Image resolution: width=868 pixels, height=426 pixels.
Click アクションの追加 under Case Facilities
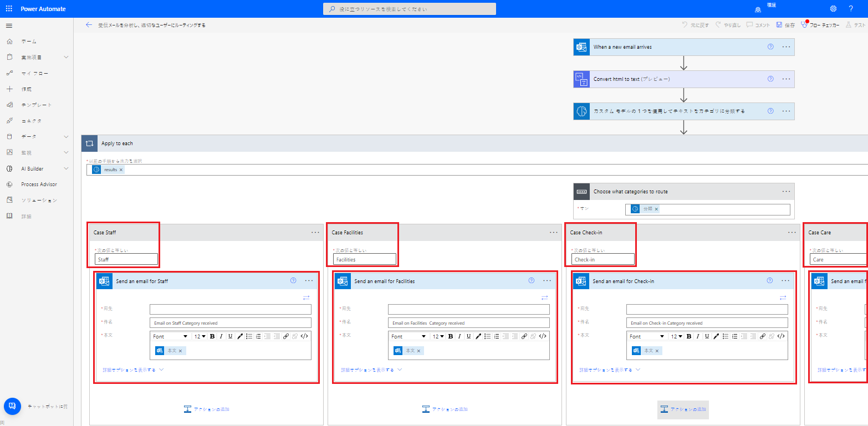(x=445, y=409)
